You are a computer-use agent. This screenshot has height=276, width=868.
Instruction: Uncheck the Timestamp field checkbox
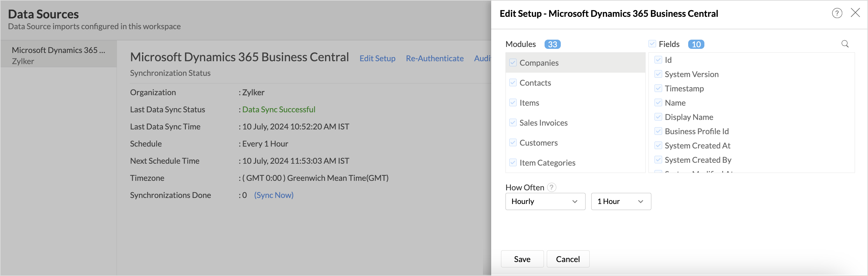(658, 88)
